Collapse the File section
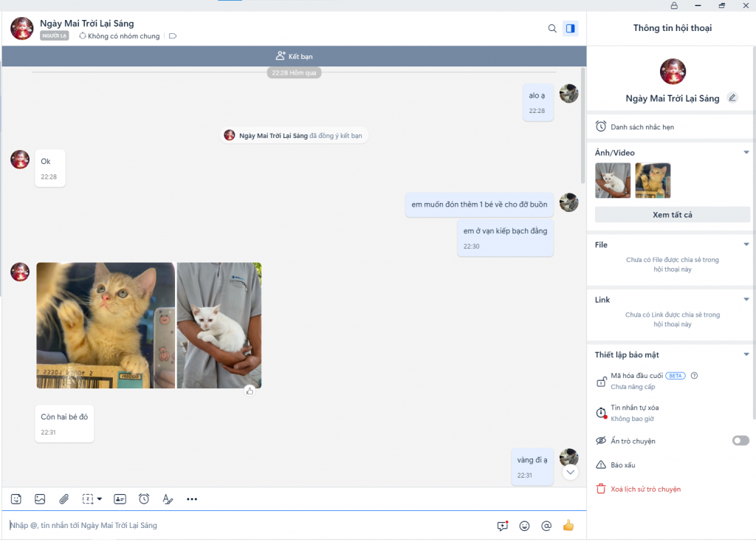This screenshot has height=542, width=756. [746, 244]
